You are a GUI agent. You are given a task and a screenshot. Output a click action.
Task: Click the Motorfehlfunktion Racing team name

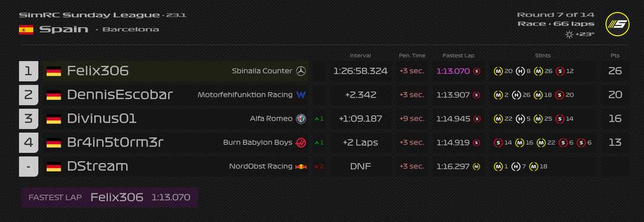[245, 95]
